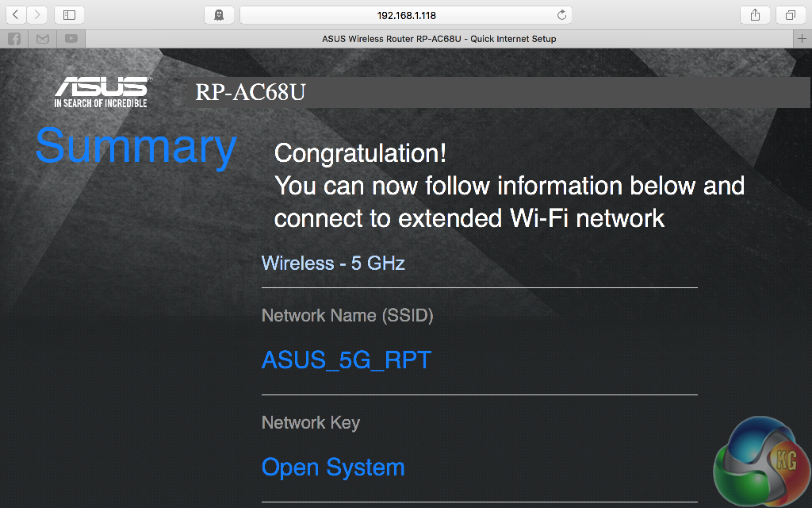This screenshot has width=812, height=508.
Task: Click the Safari back arrow button
Action: pyautogui.click(x=16, y=15)
